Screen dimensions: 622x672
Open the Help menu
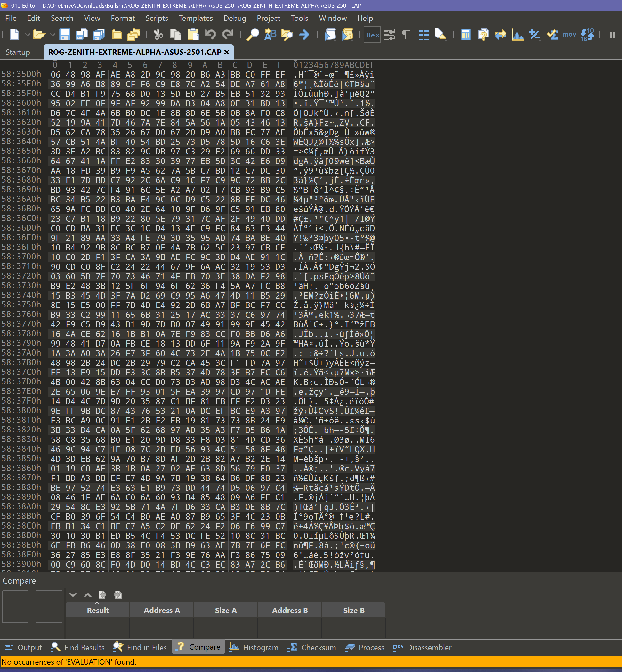(365, 18)
